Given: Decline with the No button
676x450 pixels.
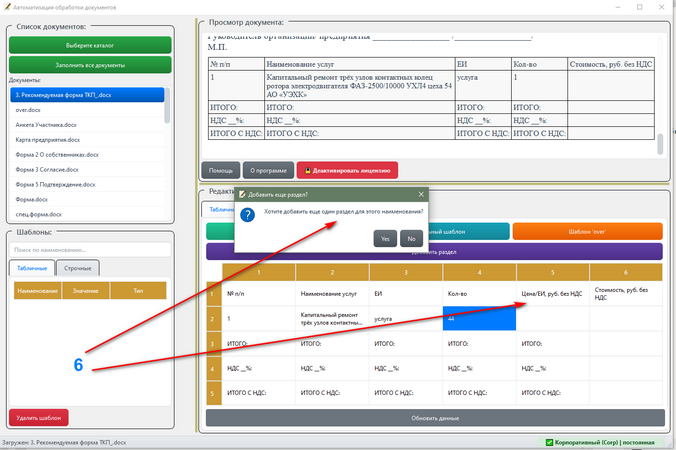Looking at the screenshot, I should click(x=411, y=238).
